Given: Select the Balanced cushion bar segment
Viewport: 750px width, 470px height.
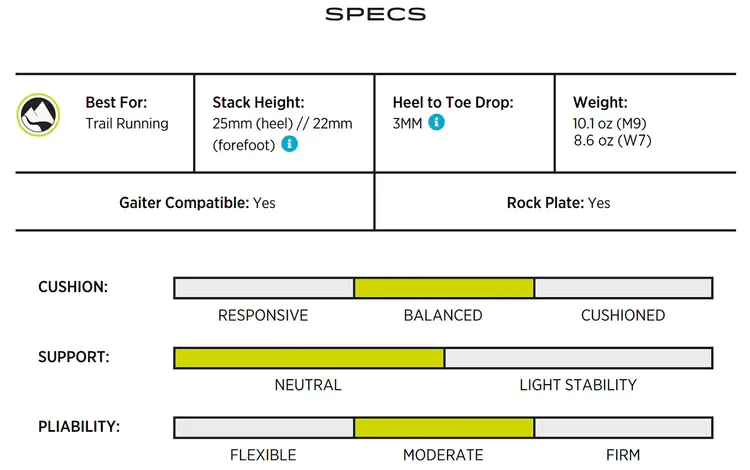Looking at the screenshot, I should click(x=444, y=288).
